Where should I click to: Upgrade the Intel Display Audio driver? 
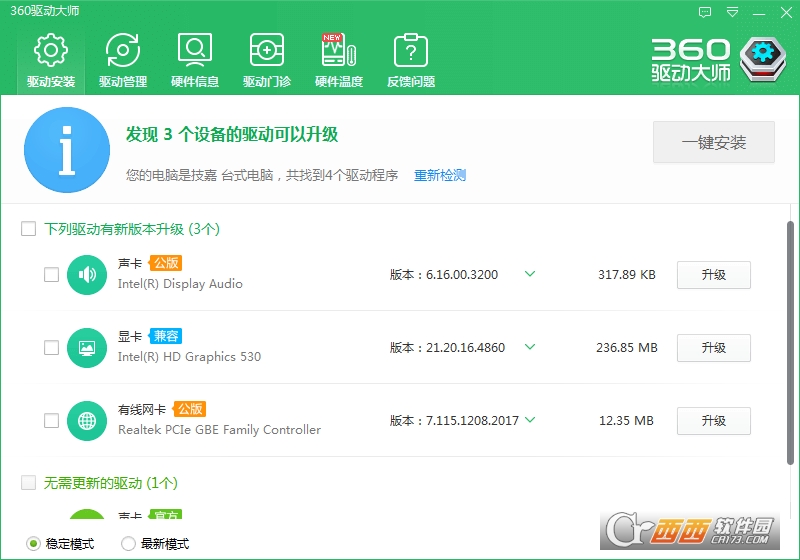tap(714, 275)
